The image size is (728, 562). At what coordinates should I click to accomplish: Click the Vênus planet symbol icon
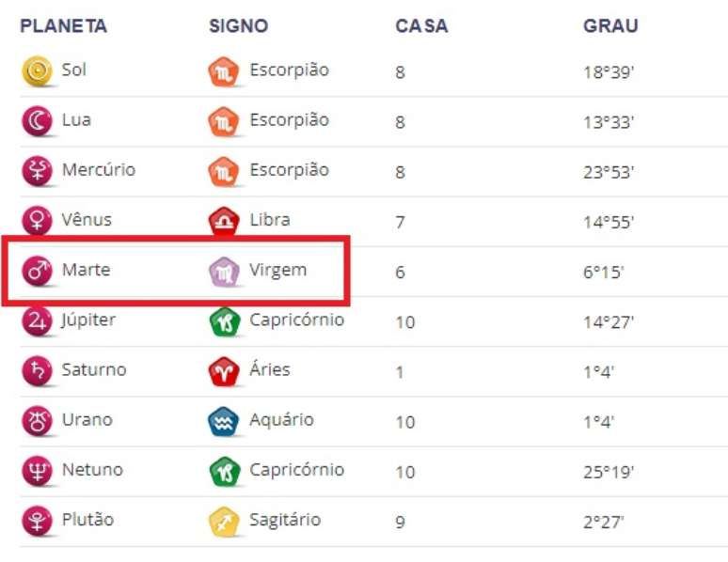[x=37, y=222]
